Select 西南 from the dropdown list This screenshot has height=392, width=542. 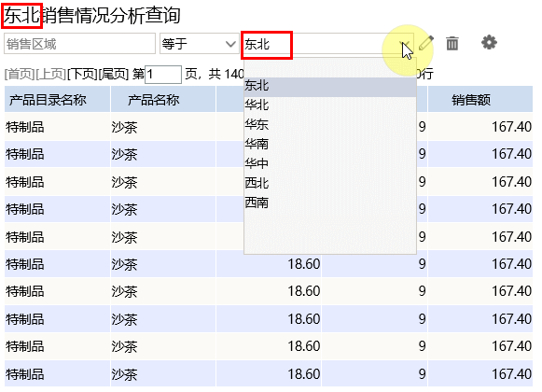330,203
